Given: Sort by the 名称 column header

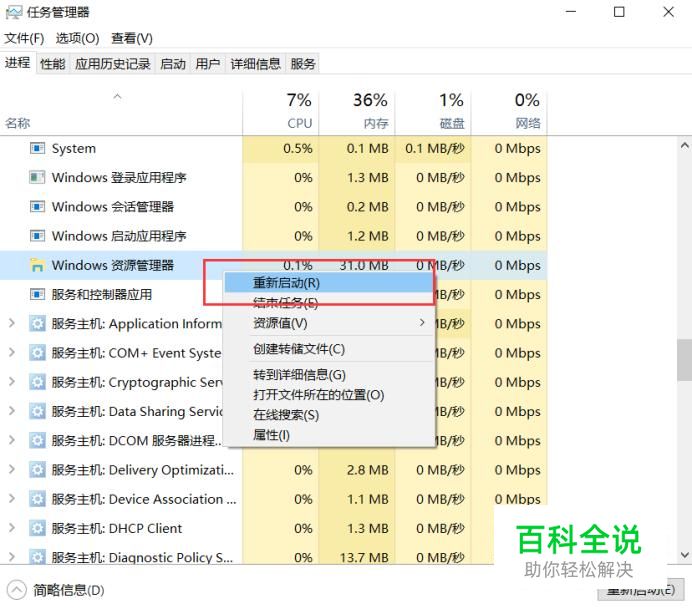Looking at the screenshot, I should tap(121, 111).
